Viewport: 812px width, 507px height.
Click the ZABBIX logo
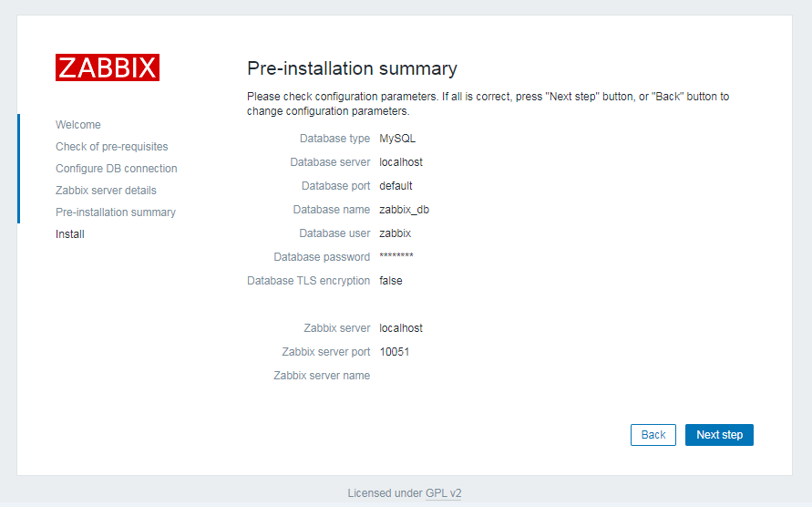coord(108,67)
